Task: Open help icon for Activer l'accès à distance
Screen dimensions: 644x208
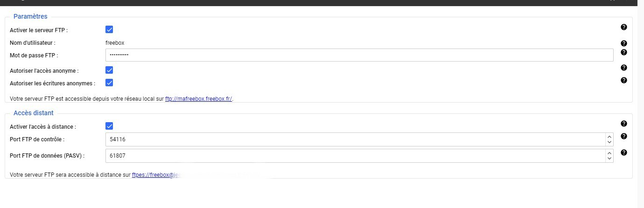Action: pyautogui.click(x=623, y=124)
